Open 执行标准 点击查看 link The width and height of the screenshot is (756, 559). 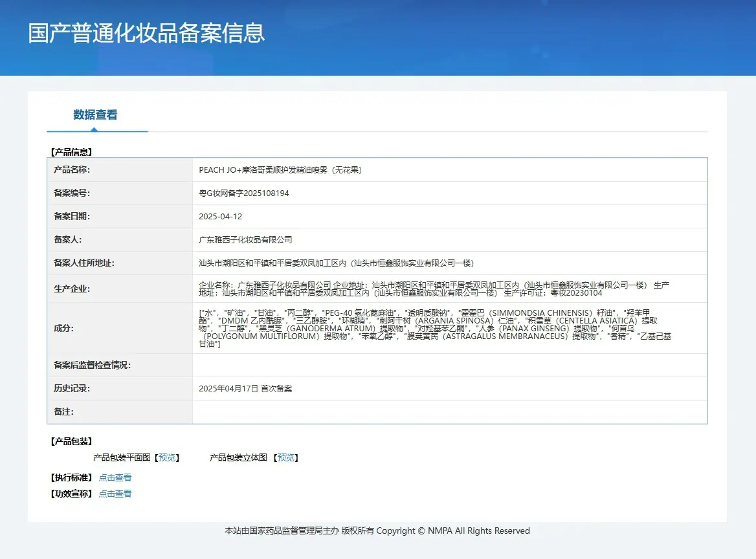coord(115,477)
